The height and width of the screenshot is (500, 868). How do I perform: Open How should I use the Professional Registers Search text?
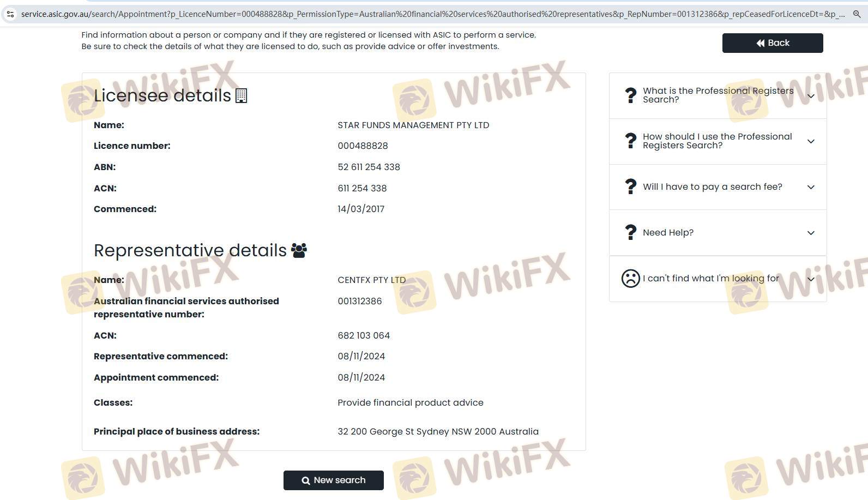pyautogui.click(x=718, y=141)
